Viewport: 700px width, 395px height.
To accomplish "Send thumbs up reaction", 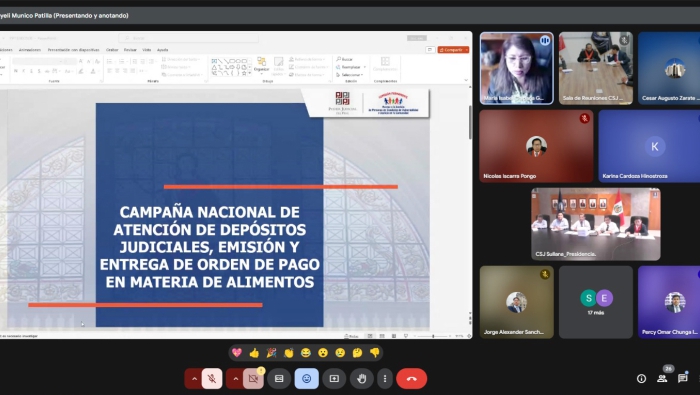I will click(254, 353).
